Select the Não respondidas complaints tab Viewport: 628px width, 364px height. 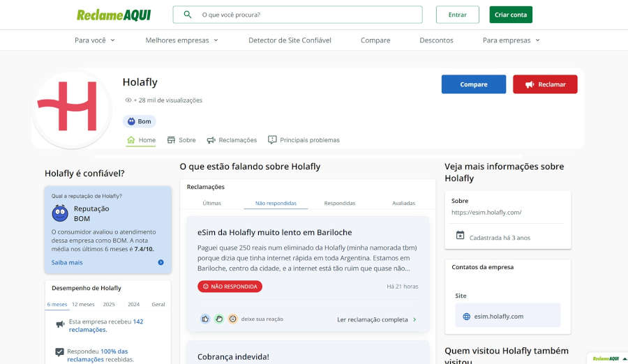coord(276,203)
